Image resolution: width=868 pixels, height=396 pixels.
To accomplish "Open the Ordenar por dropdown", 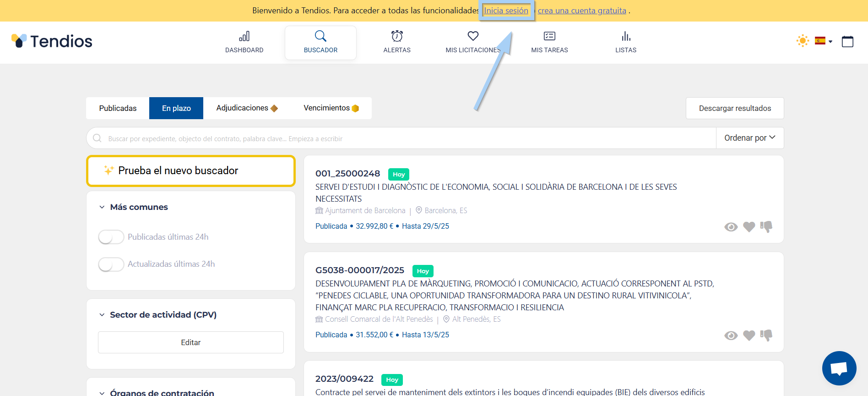I will pos(749,138).
